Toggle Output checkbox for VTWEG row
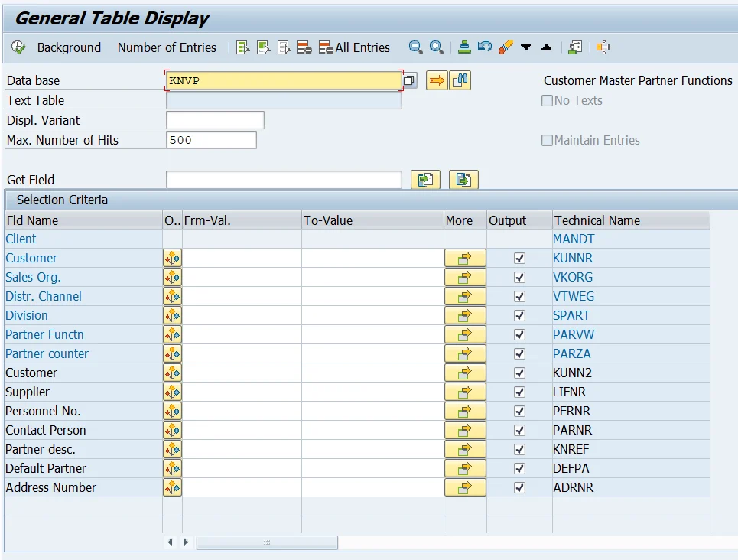Viewport: 738px width, 560px height. click(519, 296)
